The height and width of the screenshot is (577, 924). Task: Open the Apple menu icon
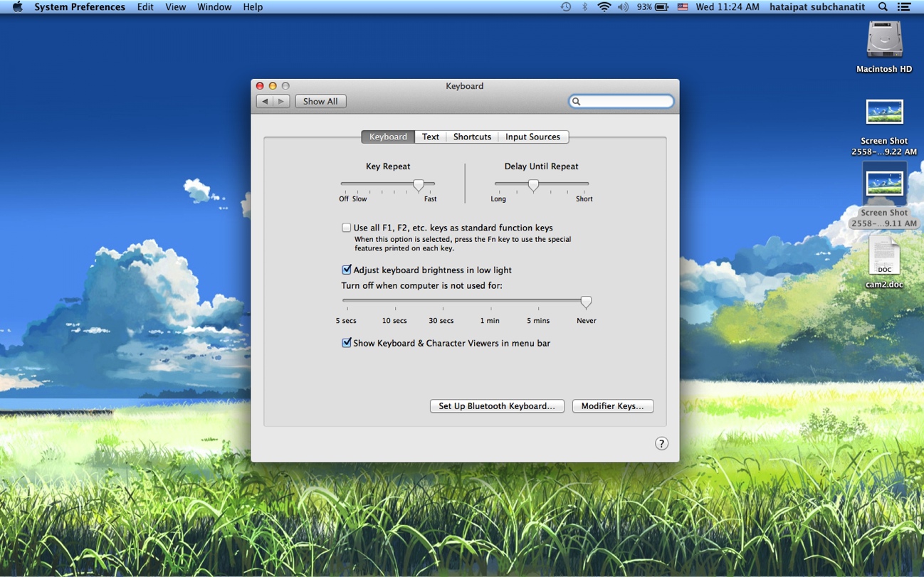coord(18,7)
